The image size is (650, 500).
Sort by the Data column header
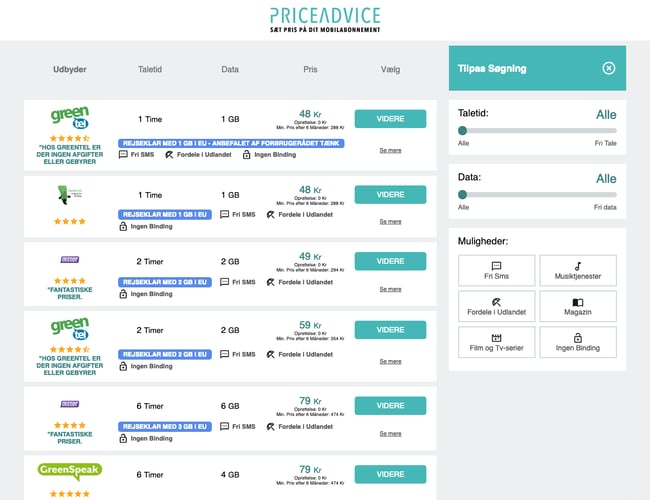click(x=229, y=69)
